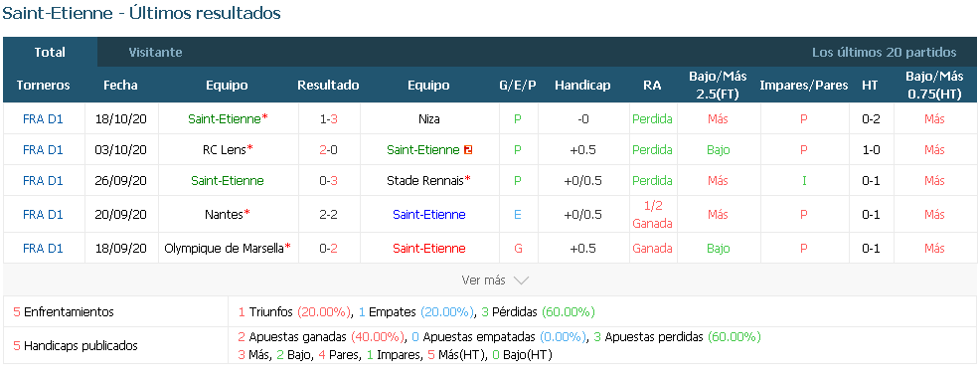Click the G/E/P column header
The image size is (980, 378).
click(x=518, y=86)
